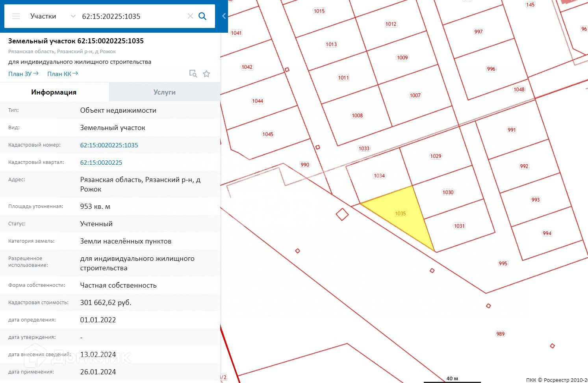The width and height of the screenshot is (588, 383).
Task: Open the hamburger menu in the search bar
Action: 16,16
